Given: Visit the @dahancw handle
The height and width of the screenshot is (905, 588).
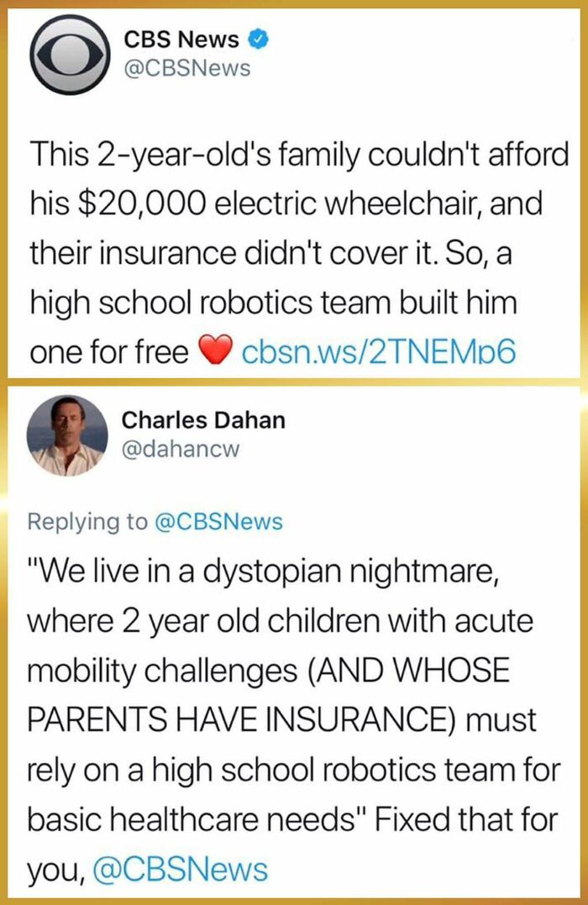Looking at the screenshot, I should (x=181, y=450).
